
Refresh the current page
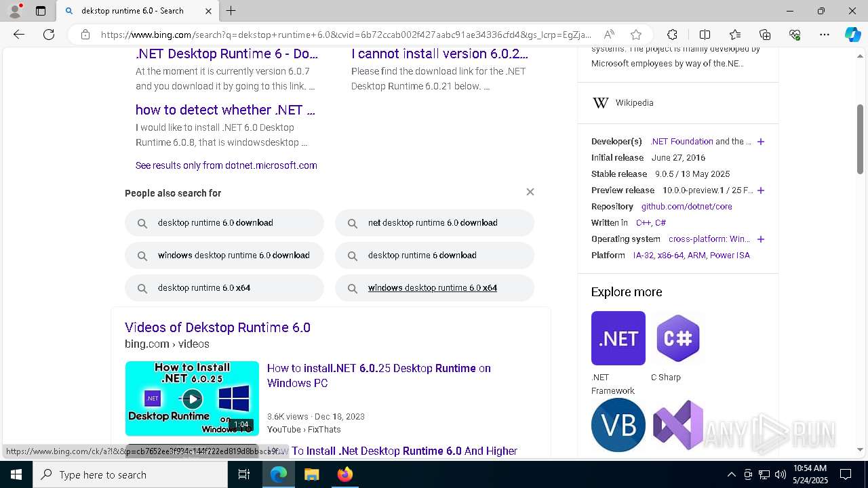coord(49,35)
